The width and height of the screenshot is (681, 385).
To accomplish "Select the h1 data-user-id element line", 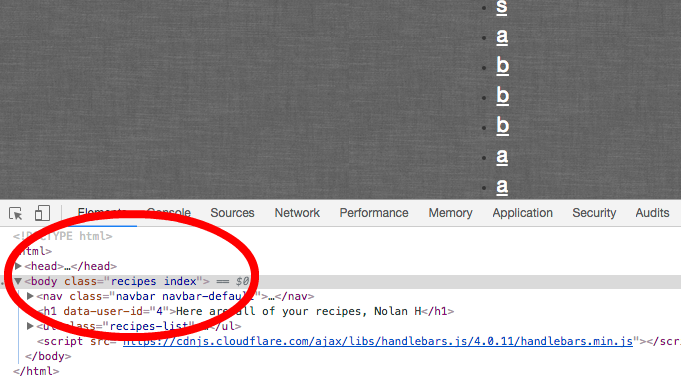I will pos(246,311).
